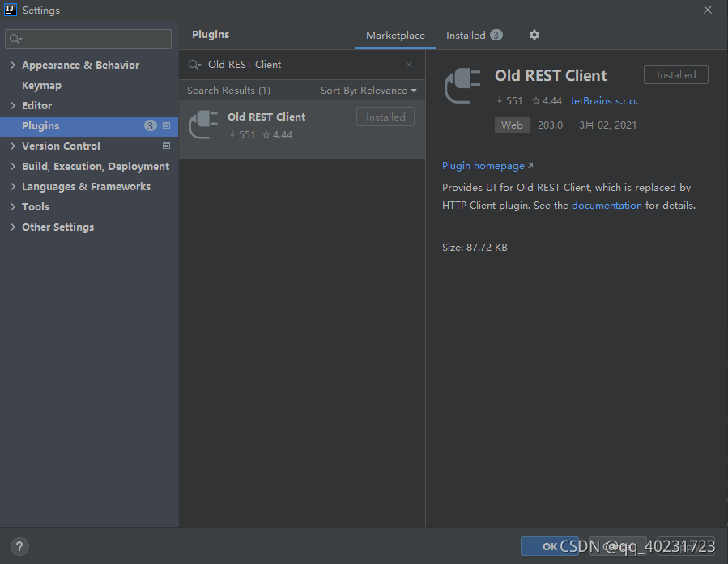The width and height of the screenshot is (728, 564).
Task: Select Appearance & Behavior in the tree
Action: [x=81, y=66]
